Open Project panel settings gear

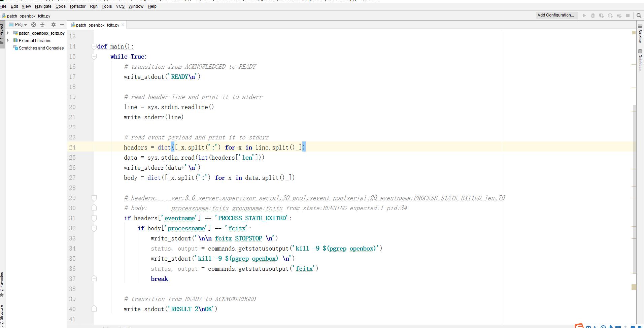tap(53, 25)
